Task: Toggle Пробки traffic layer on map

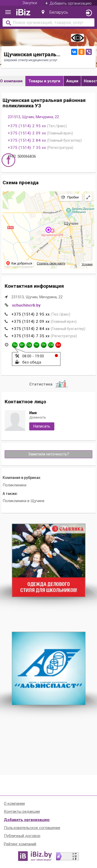Action: point(70,197)
